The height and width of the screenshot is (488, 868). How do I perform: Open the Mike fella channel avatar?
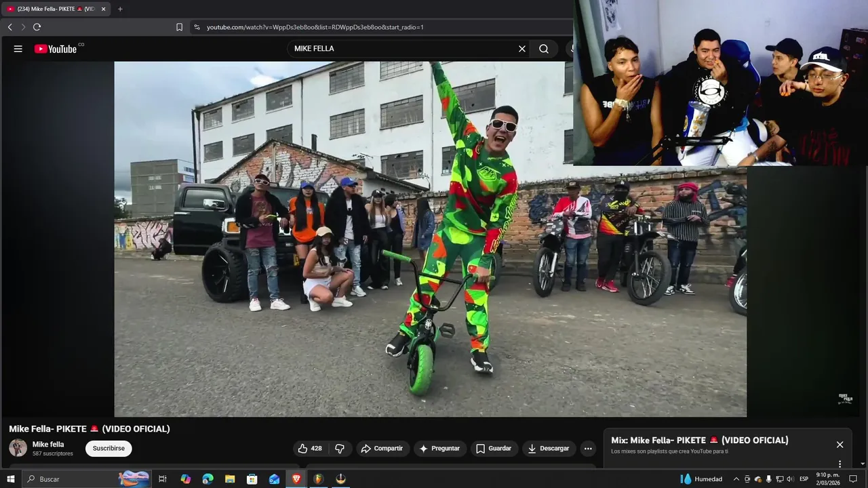pyautogui.click(x=18, y=448)
